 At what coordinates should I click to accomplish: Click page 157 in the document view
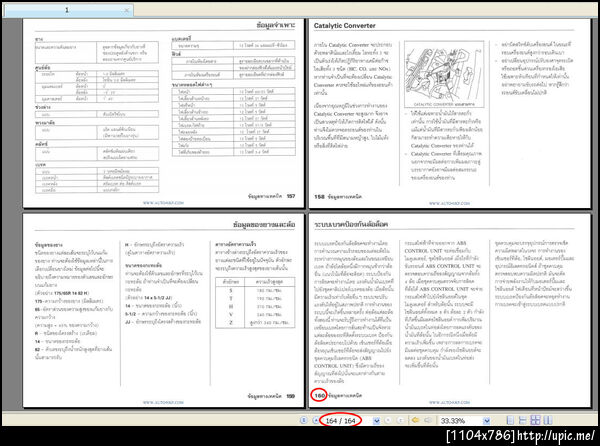tap(163, 113)
